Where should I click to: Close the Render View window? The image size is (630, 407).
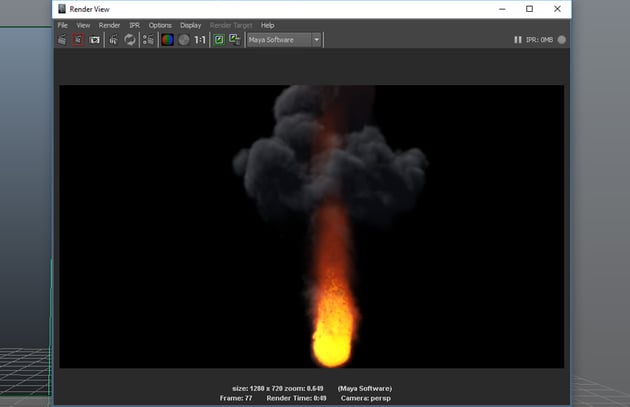coord(557,9)
